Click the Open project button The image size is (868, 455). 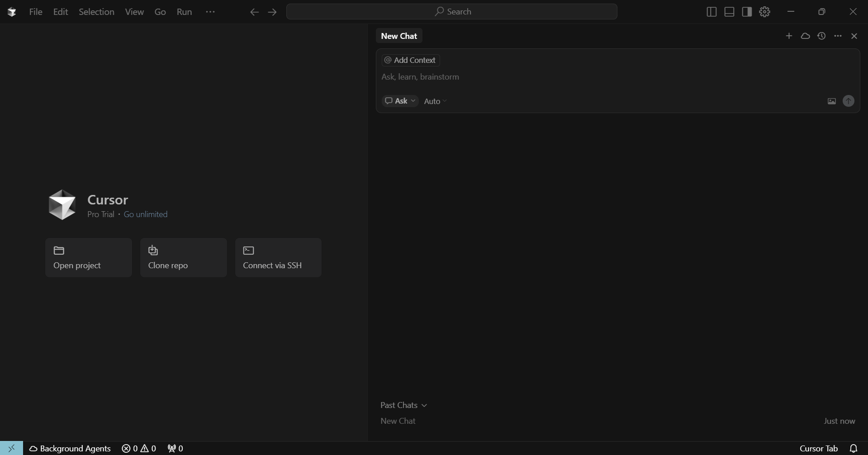click(89, 257)
